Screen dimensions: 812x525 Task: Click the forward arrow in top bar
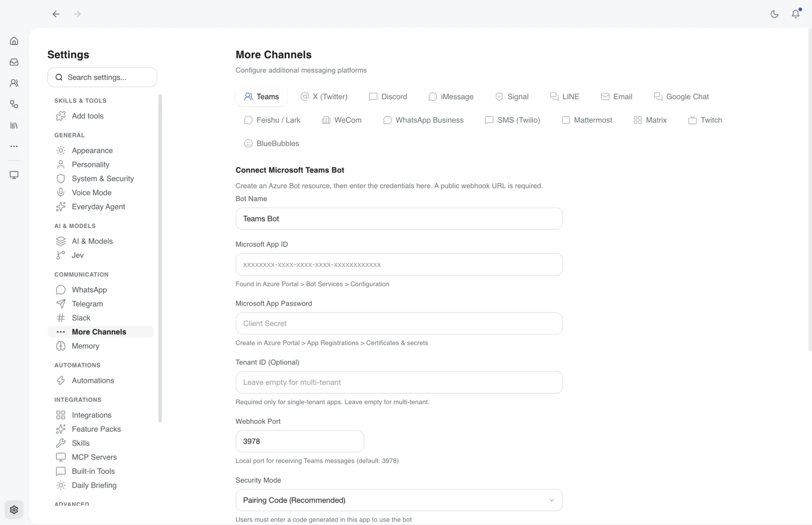tap(77, 14)
